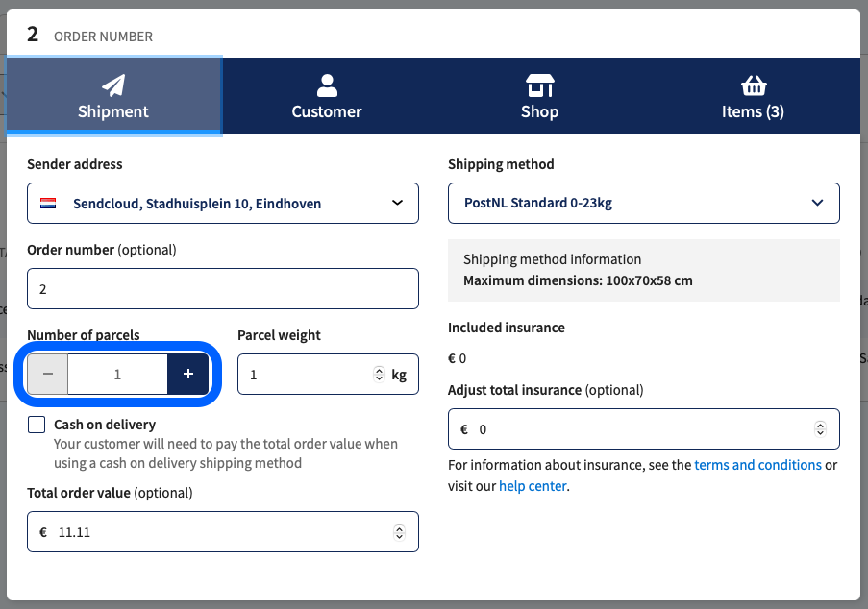Enable the Cash on delivery checkbox
Viewport: 868px width, 609px height.
(36, 424)
